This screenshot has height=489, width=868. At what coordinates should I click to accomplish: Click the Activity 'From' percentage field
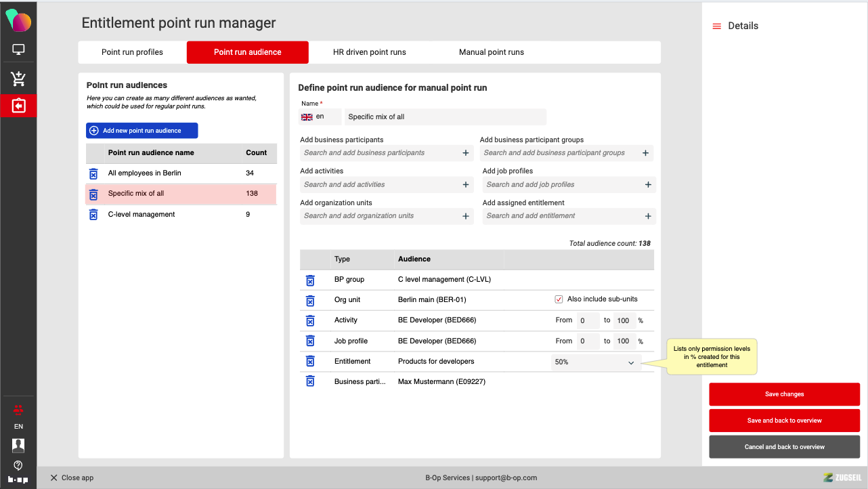pos(587,320)
